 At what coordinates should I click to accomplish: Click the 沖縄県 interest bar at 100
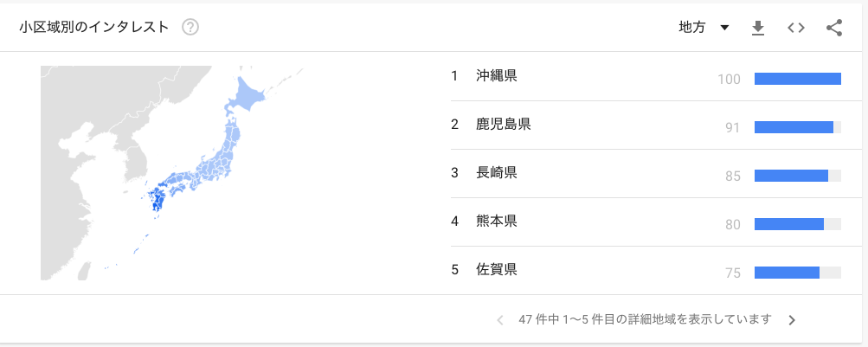pos(798,79)
